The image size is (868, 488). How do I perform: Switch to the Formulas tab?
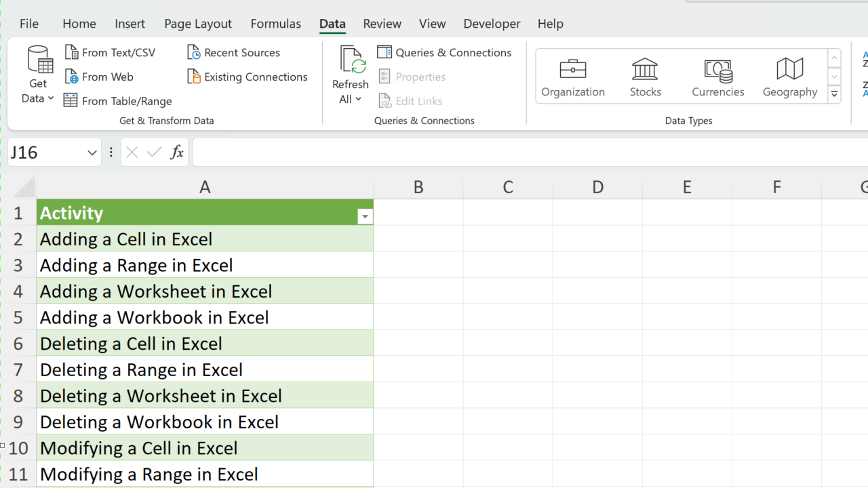pyautogui.click(x=275, y=24)
